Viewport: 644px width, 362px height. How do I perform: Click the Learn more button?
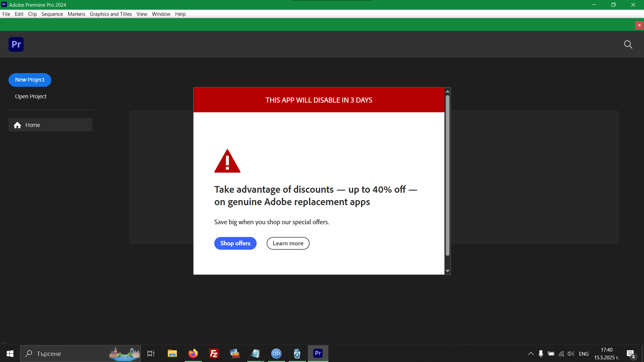[288, 243]
